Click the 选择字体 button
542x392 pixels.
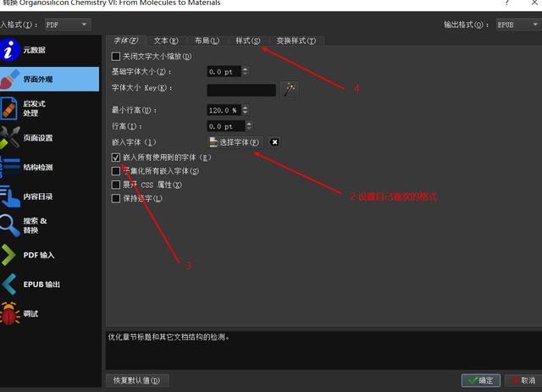coord(235,142)
